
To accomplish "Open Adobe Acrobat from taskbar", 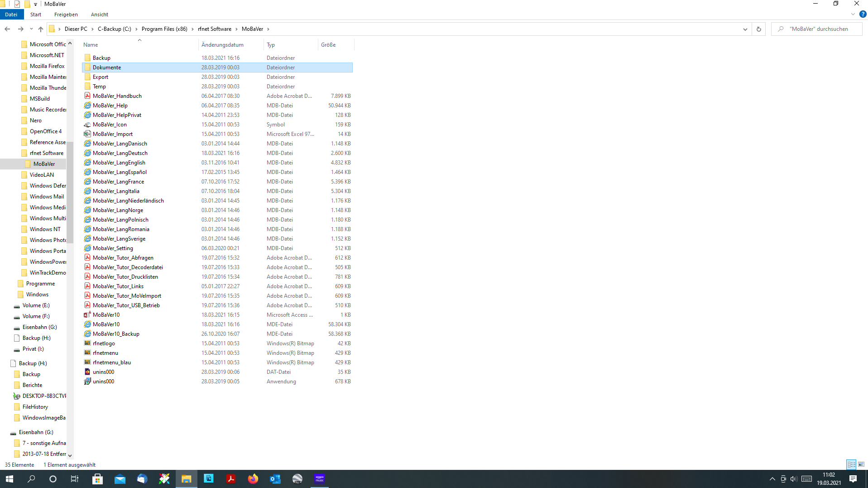I will pos(231,479).
